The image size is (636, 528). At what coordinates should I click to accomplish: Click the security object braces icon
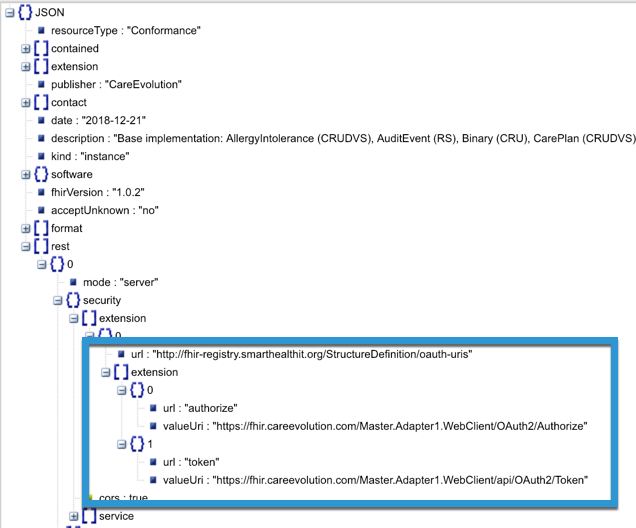tap(73, 300)
